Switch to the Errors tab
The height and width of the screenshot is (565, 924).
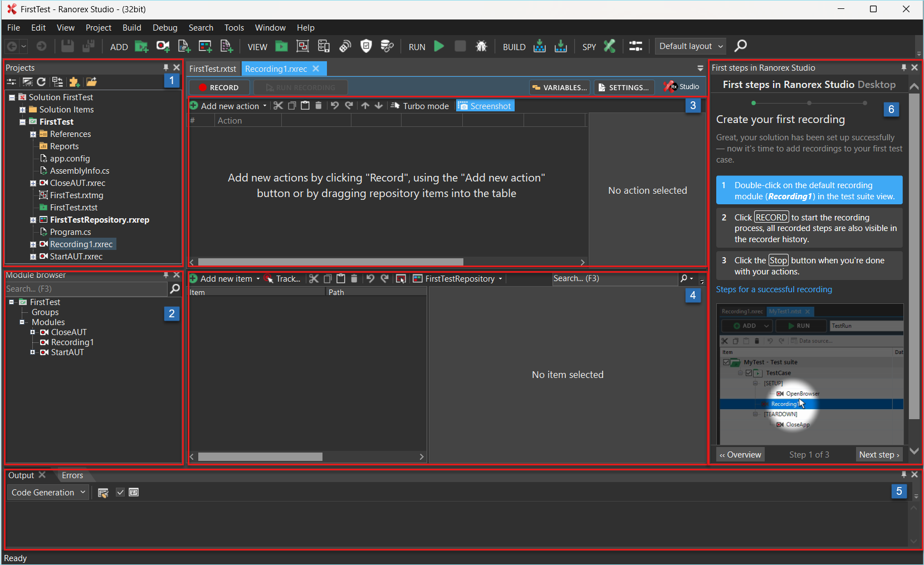pyautogui.click(x=72, y=475)
